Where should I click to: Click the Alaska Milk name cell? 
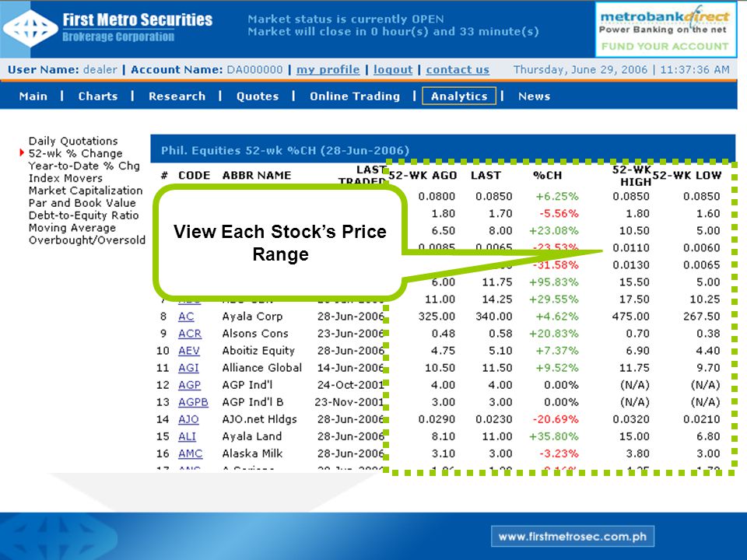click(x=252, y=453)
